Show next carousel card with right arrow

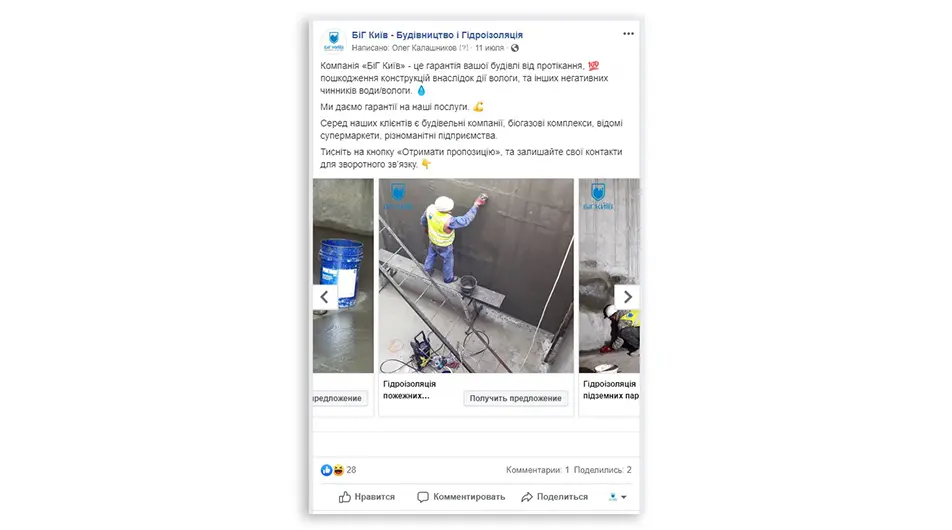coord(627,297)
